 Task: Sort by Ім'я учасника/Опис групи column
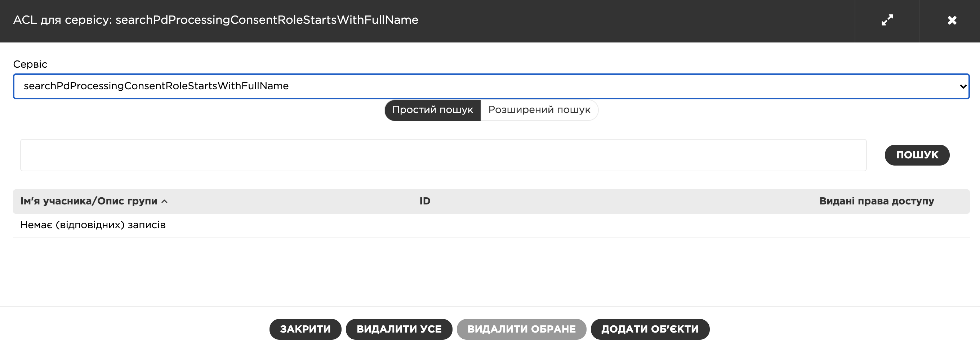click(89, 201)
